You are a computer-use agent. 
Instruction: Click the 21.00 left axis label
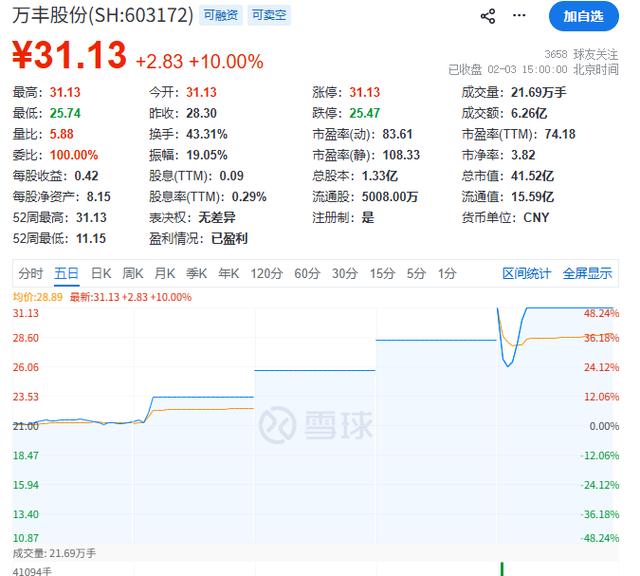coord(26,426)
